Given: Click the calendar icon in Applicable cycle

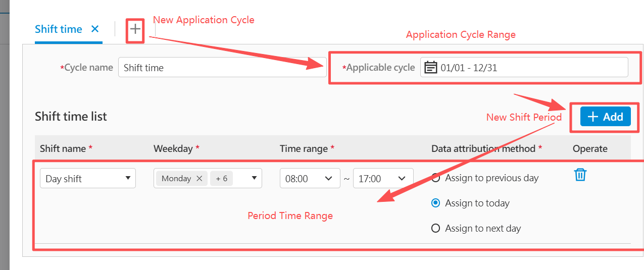Looking at the screenshot, I should 430,67.
